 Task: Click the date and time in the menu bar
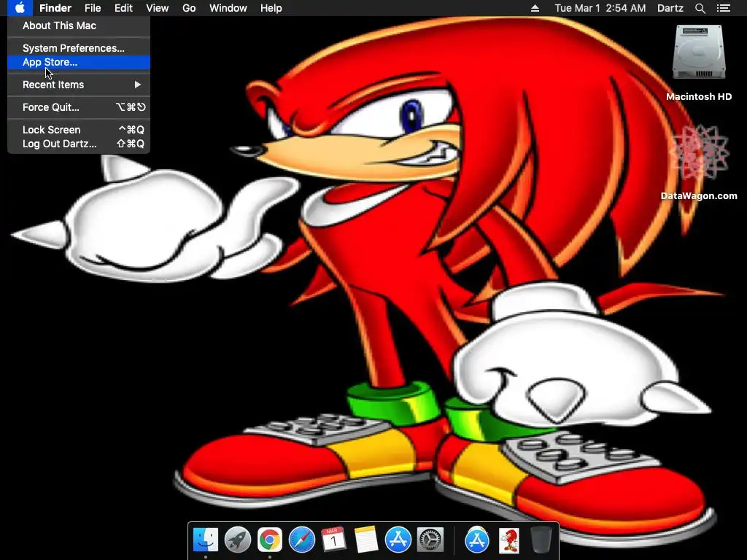600,8
